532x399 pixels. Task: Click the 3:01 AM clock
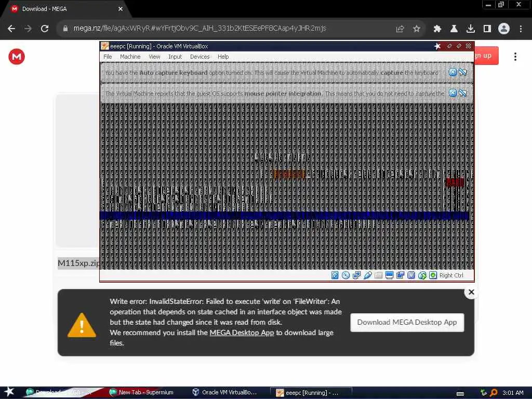[513, 393]
